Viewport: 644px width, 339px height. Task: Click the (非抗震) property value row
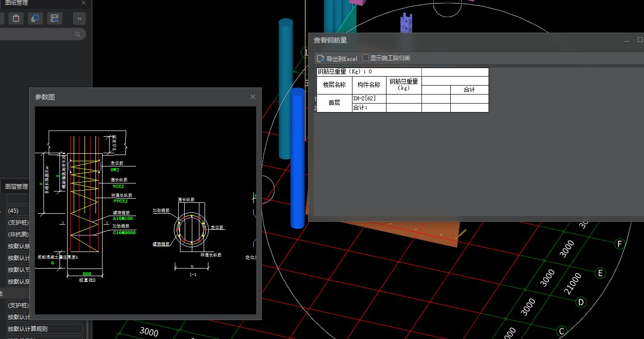pyautogui.click(x=19, y=234)
